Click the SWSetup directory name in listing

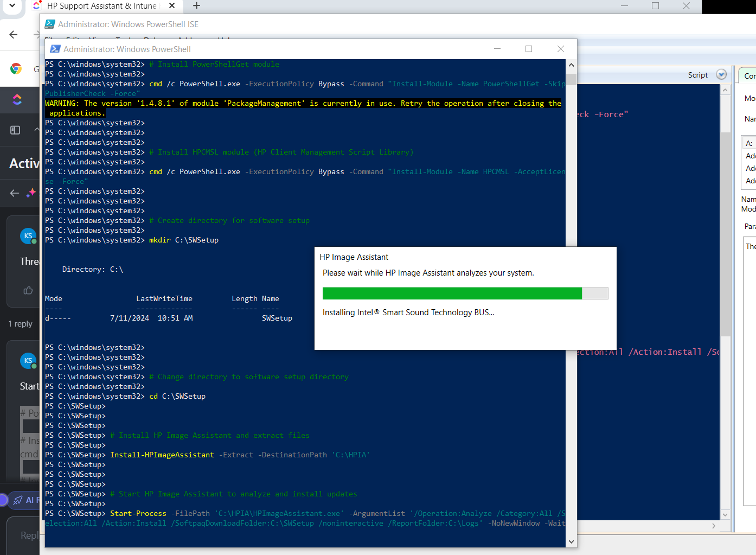(277, 318)
